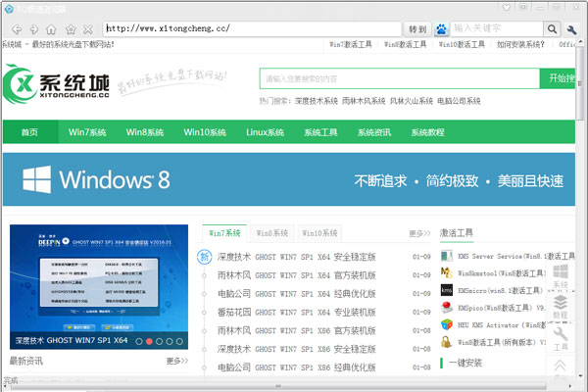Open 系统工具 in navigation bar
Image resolution: width=588 pixels, height=392 pixels.
click(x=320, y=132)
